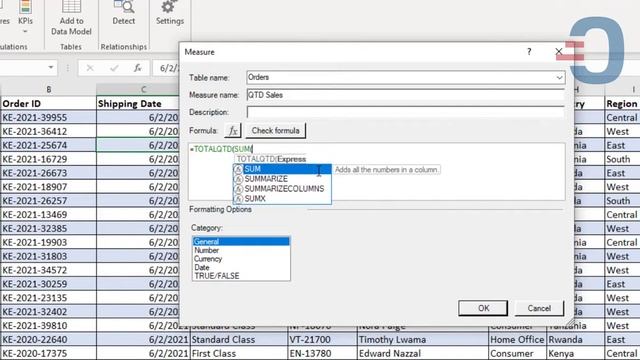This screenshot has width=640, height=360.
Task: Click the Region header cell
Action: point(622,104)
